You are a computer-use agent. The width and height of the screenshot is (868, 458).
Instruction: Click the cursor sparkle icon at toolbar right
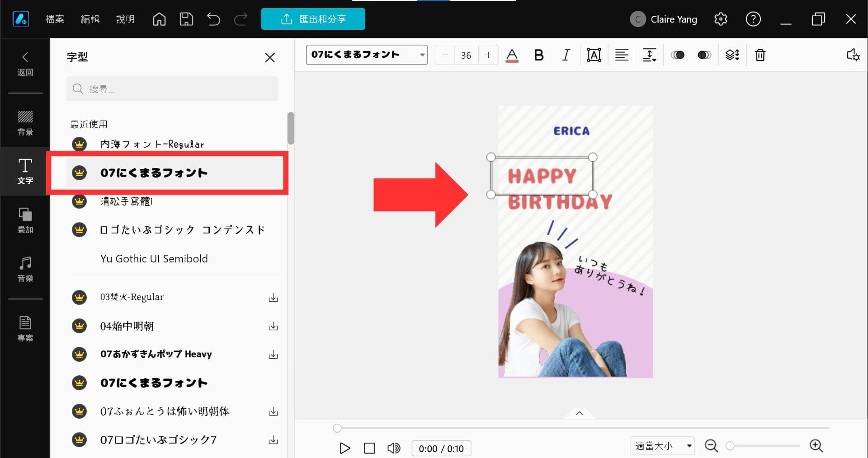tap(853, 55)
